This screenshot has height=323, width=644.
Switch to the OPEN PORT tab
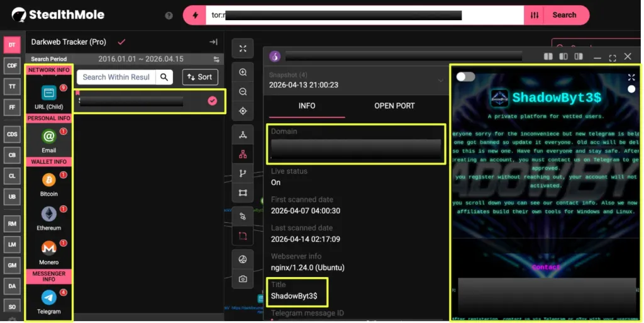(394, 106)
